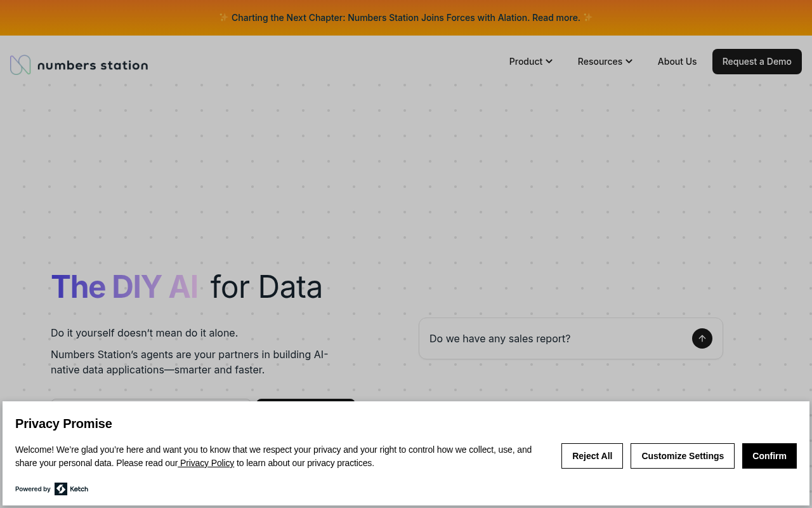
Task: Click the orange announcement banner
Action: (x=406, y=16)
